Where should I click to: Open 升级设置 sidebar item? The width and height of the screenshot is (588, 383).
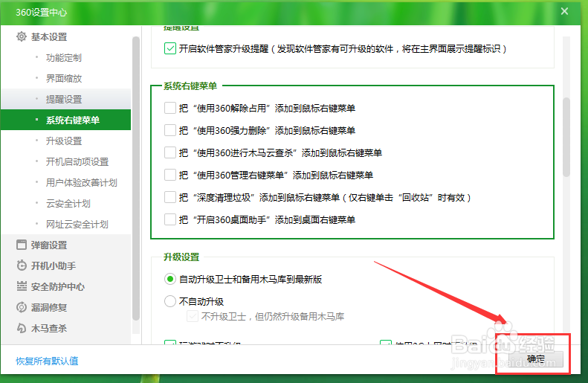(x=65, y=141)
